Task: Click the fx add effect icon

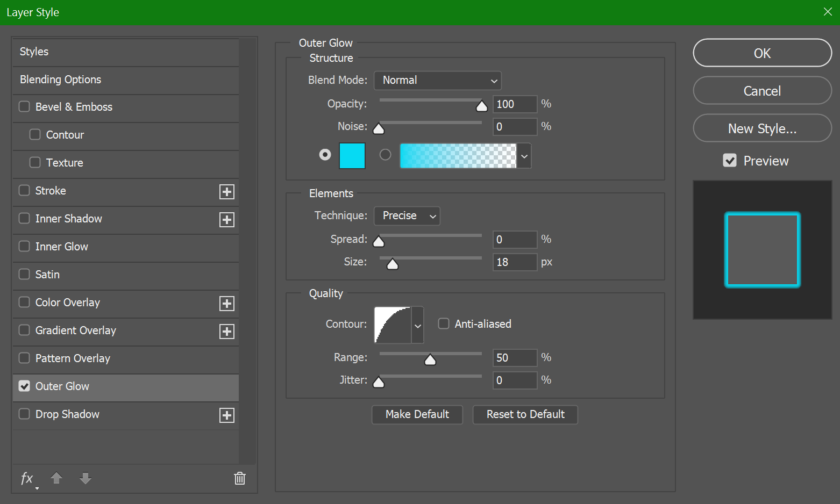Action: [x=27, y=478]
